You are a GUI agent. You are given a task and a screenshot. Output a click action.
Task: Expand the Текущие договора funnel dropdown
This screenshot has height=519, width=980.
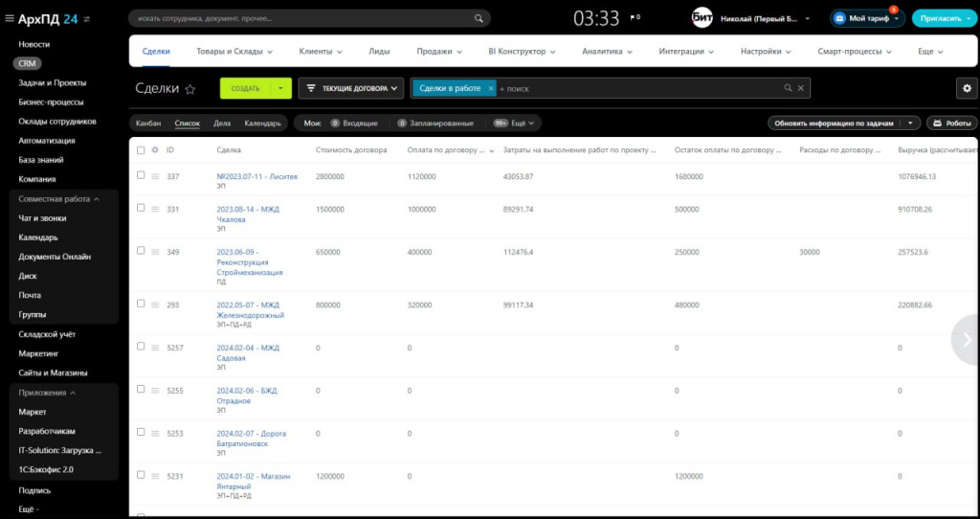pos(394,88)
